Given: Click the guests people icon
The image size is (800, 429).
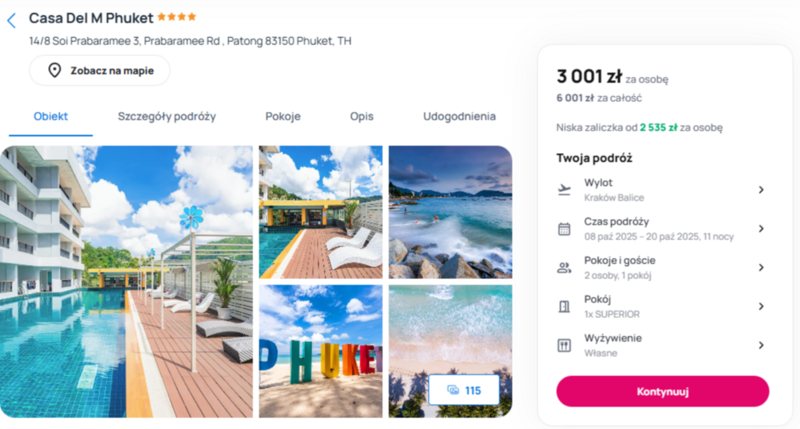Looking at the screenshot, I should (x=564, y=268).
